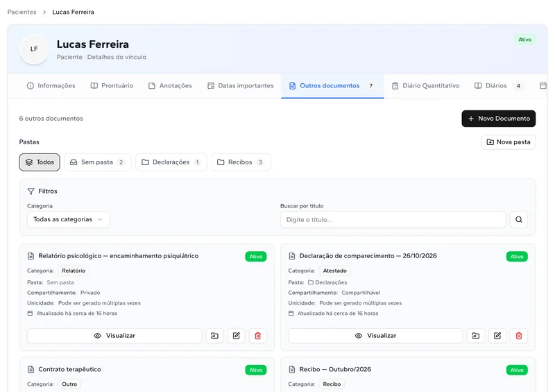Click the Lucas Ferreira breadcrumb
Image resolution: width=555 pixels, height=392 pixels.
pyautogui.click(x=74, y=12)
